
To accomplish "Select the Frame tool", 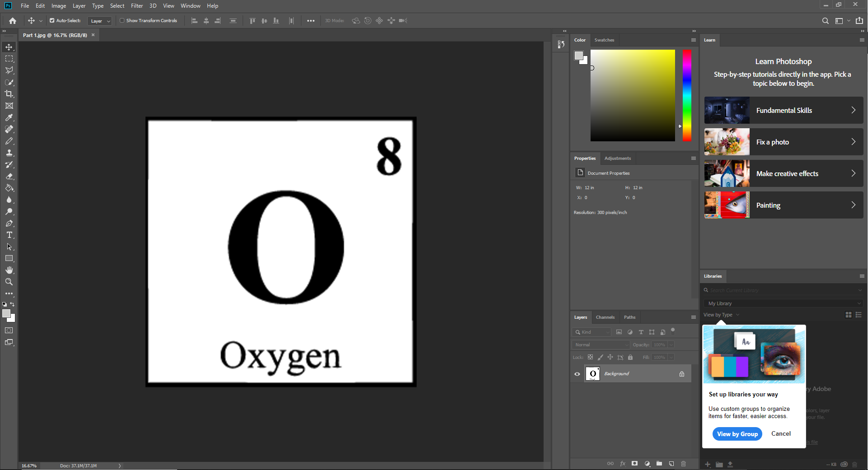I will 9,106.
